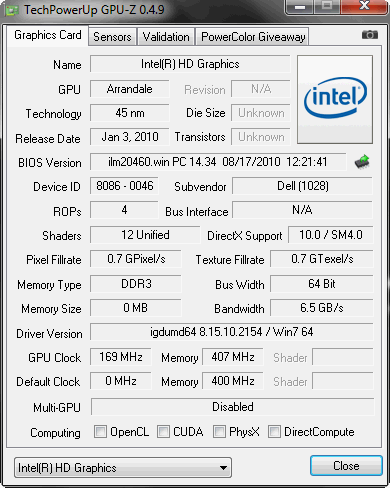Click the Close button
The height and width of the screenshot is (488, 390).
346,466
